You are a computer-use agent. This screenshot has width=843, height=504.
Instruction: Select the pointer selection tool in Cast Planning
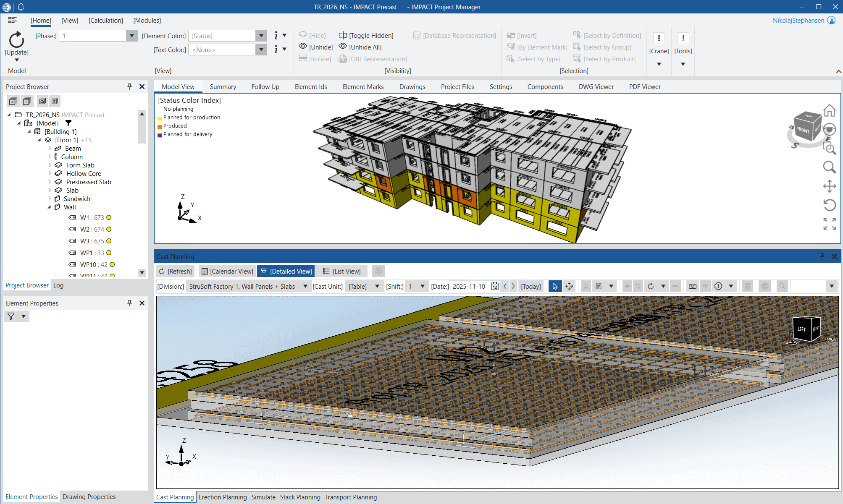(554, 286)
